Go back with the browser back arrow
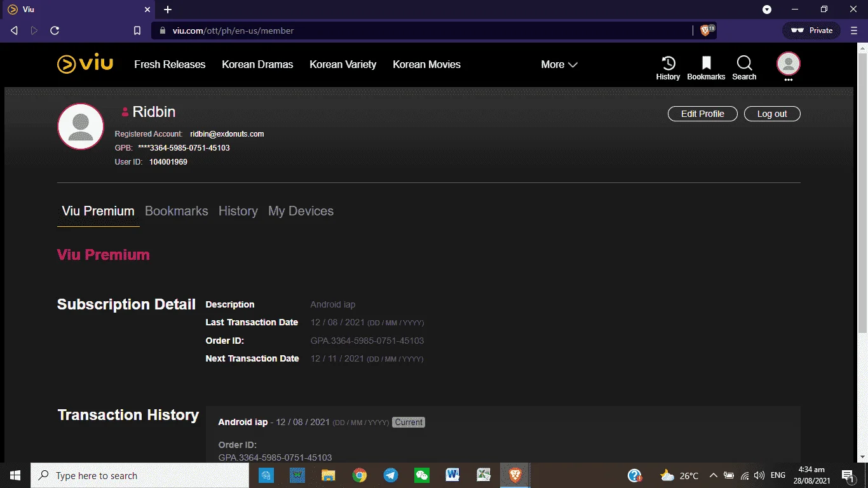This screenshot has width=868, height=488. pos(14,30)
